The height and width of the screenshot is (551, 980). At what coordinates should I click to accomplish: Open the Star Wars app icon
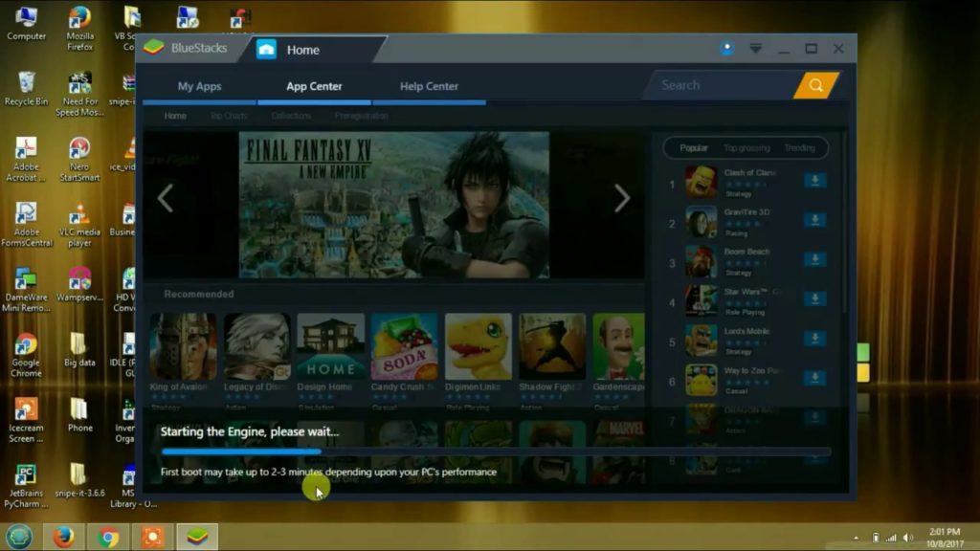702,300
